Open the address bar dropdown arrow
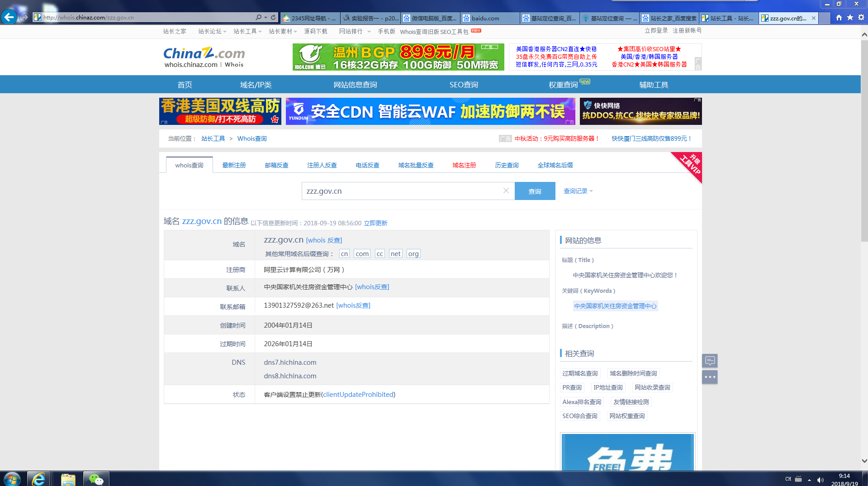The width and height of the screenshot is (868, 486). [x=266, y=18]
